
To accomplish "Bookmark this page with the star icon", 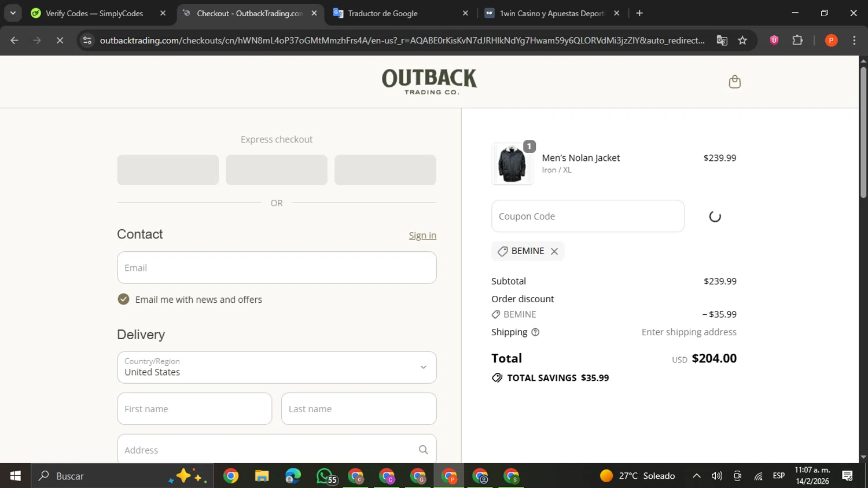I will coord(742,41).
